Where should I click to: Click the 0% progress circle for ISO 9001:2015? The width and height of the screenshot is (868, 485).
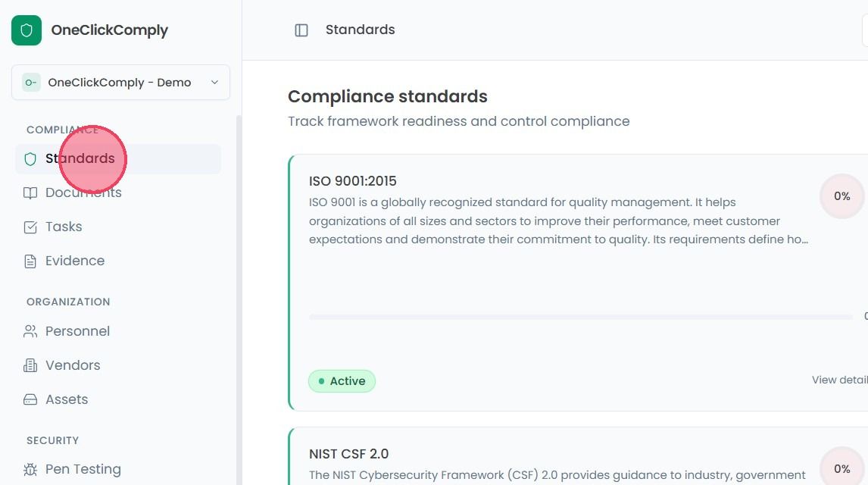point(842,196)
